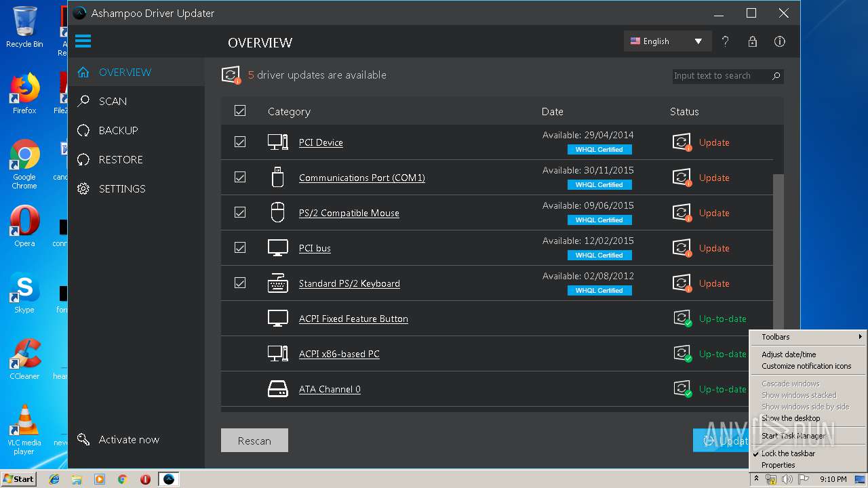Open the ACPI x86-based PC link
Screen dimensions: 868x488
click(339, 354)
